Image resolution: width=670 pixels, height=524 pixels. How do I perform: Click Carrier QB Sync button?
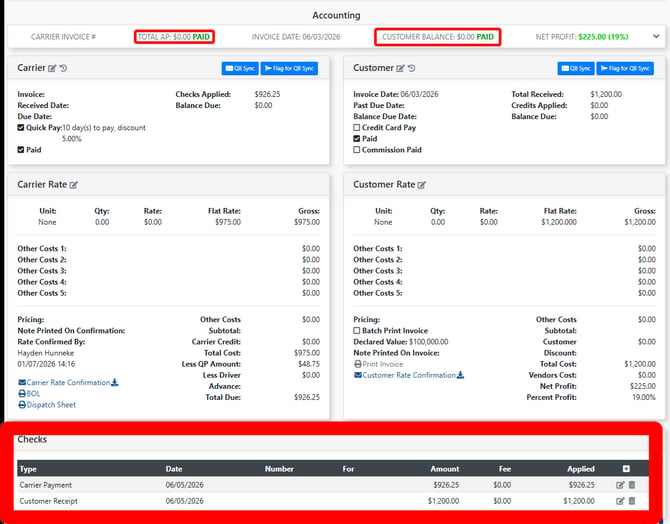[240, 68]
